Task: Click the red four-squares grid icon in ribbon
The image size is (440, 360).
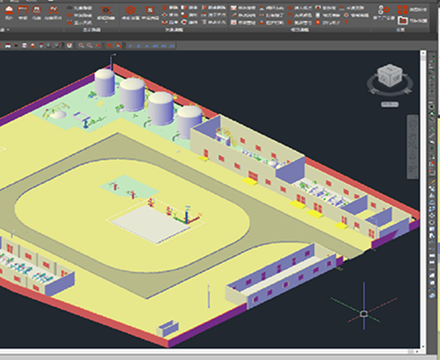Action: point(403,10)
